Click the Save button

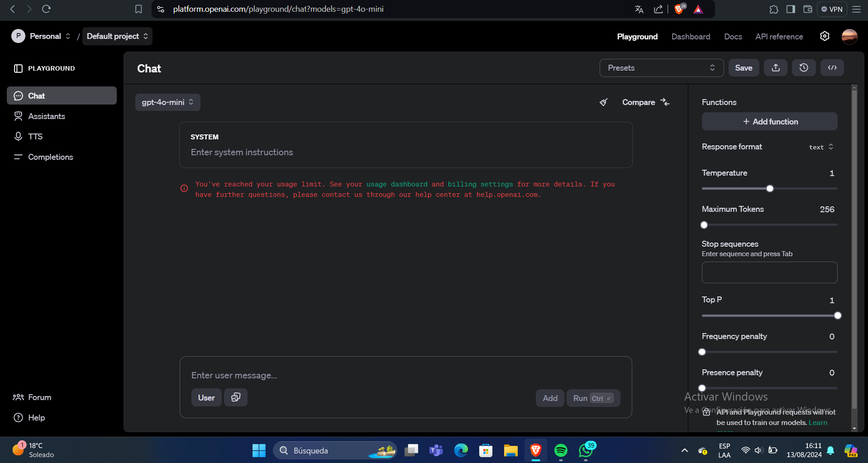click(x=744, y=68)
